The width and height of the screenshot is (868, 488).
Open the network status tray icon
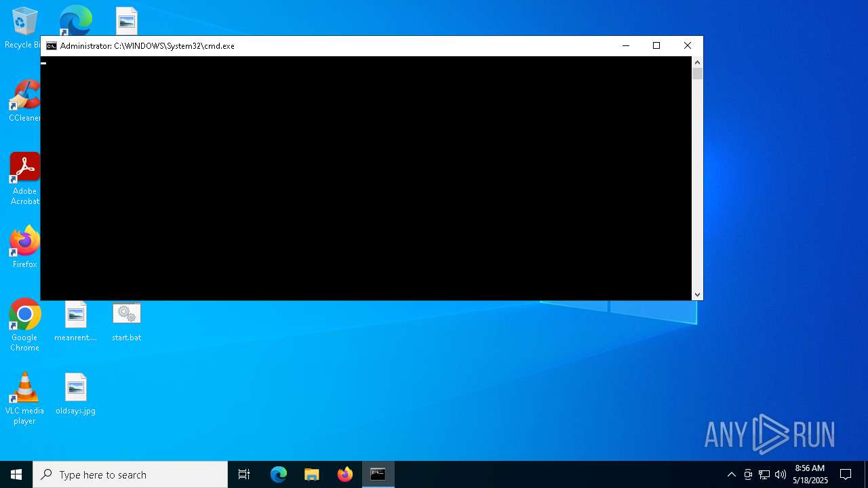(764, 474)
